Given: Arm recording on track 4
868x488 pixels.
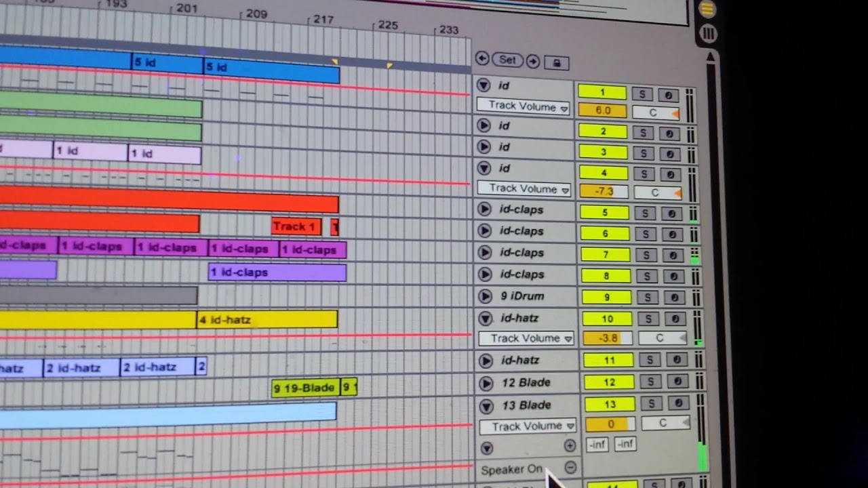Looking at the screenshot, I should coord(670,174).
